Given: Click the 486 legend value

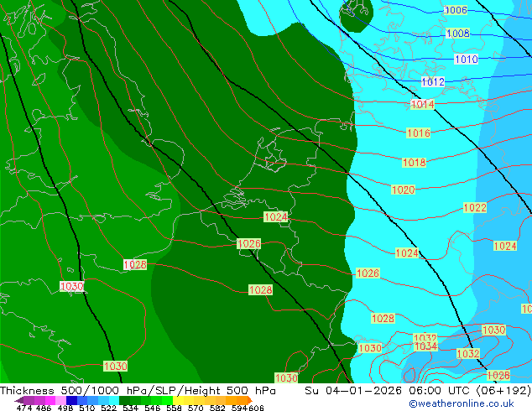Looking at the screenshot, I should pos(44,408).
